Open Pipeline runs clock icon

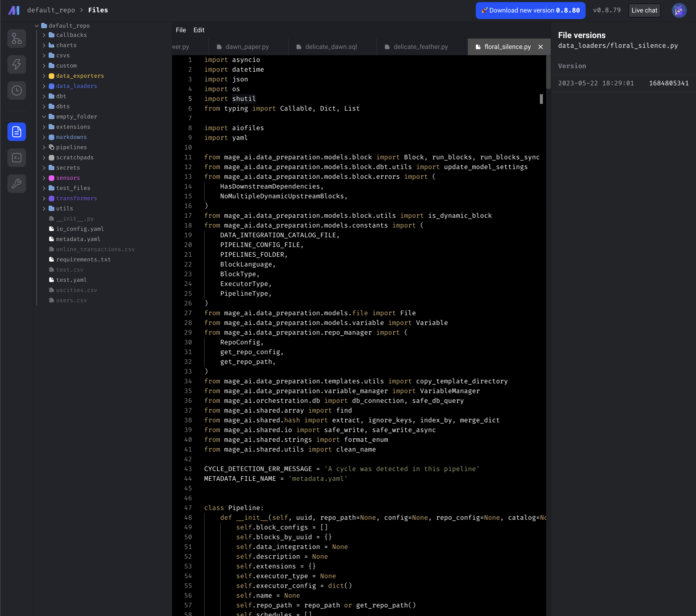[17, 90]
